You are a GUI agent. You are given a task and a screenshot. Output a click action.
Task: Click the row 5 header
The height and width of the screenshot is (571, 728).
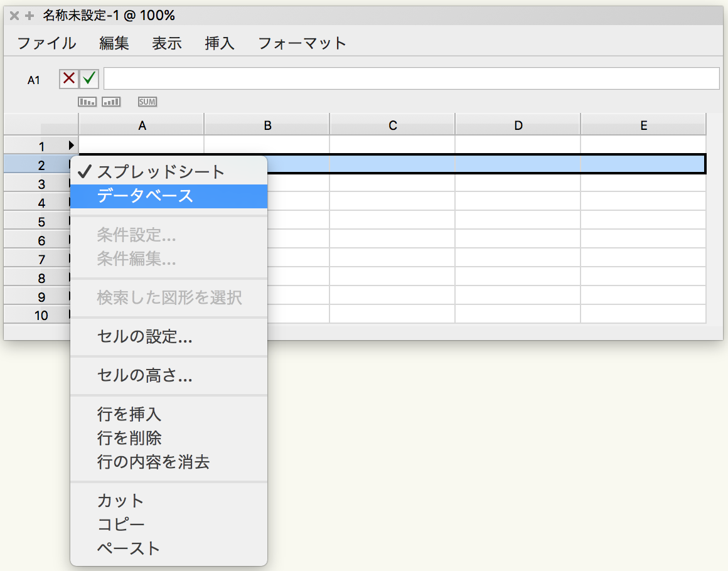[x=41, y=222]
